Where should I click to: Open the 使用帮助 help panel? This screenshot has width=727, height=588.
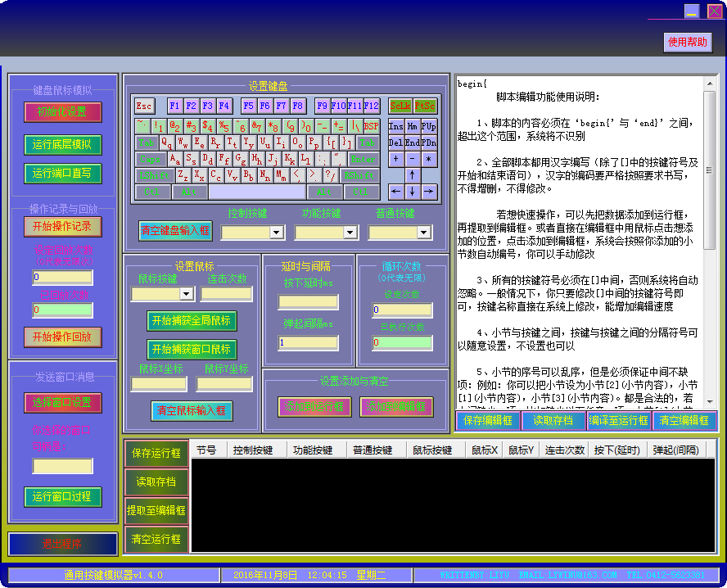pyautogui.click(x=687, y=42)
